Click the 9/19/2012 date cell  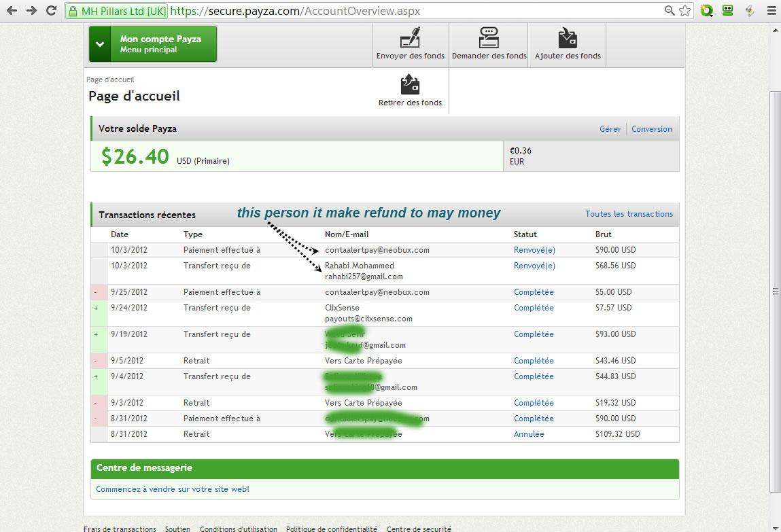(x=129, y=334)
